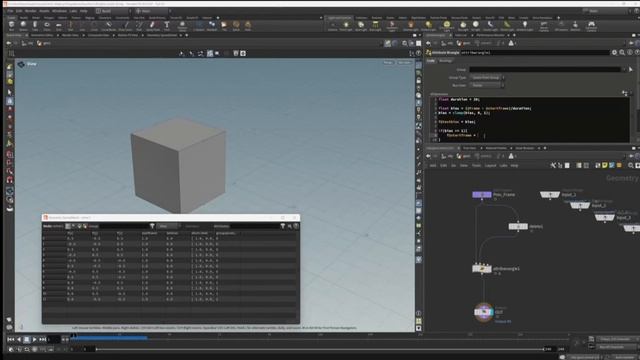Add a Spot Light from the shelf
The width and height of the screenshot is (640, 360).
coord(361,26)
